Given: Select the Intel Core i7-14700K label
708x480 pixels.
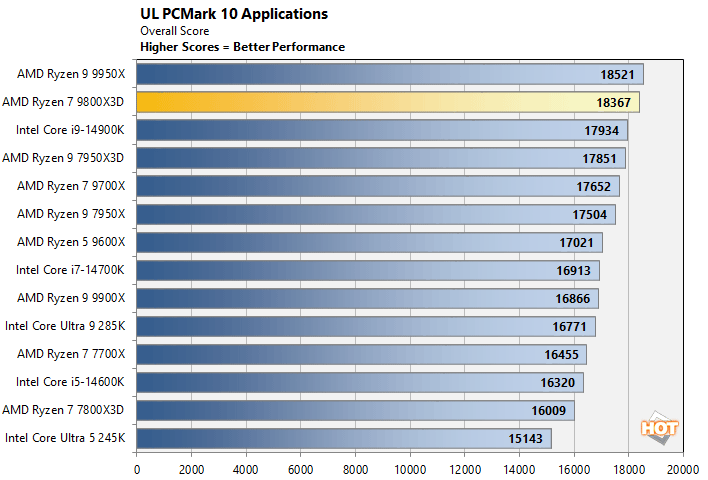Looking at the screenshot, I should (70, 270).
